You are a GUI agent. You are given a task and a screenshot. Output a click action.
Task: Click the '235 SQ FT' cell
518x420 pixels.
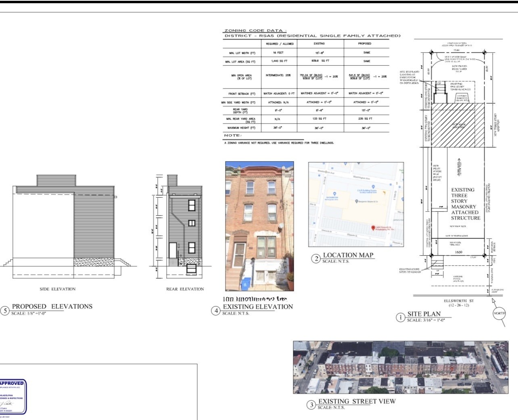tap(365, 119)
